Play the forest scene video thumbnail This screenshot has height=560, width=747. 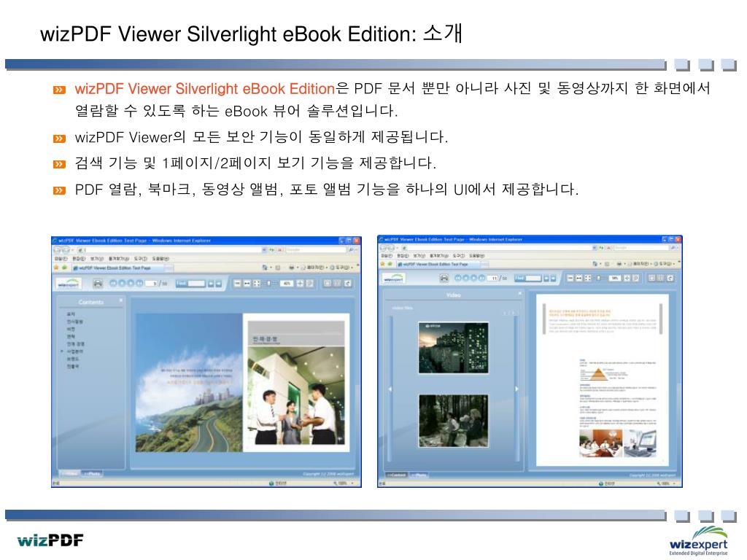[454, 421]
